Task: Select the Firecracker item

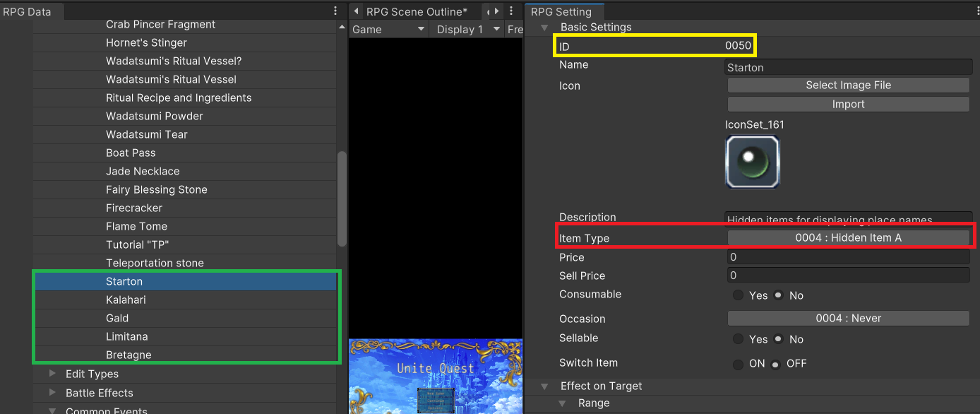Action: [x=185, y=208]
